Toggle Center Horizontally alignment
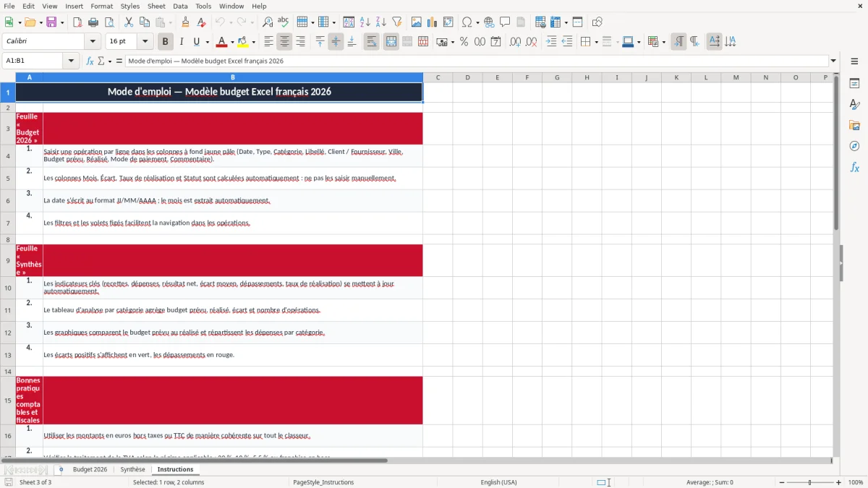 pos(285,42)
